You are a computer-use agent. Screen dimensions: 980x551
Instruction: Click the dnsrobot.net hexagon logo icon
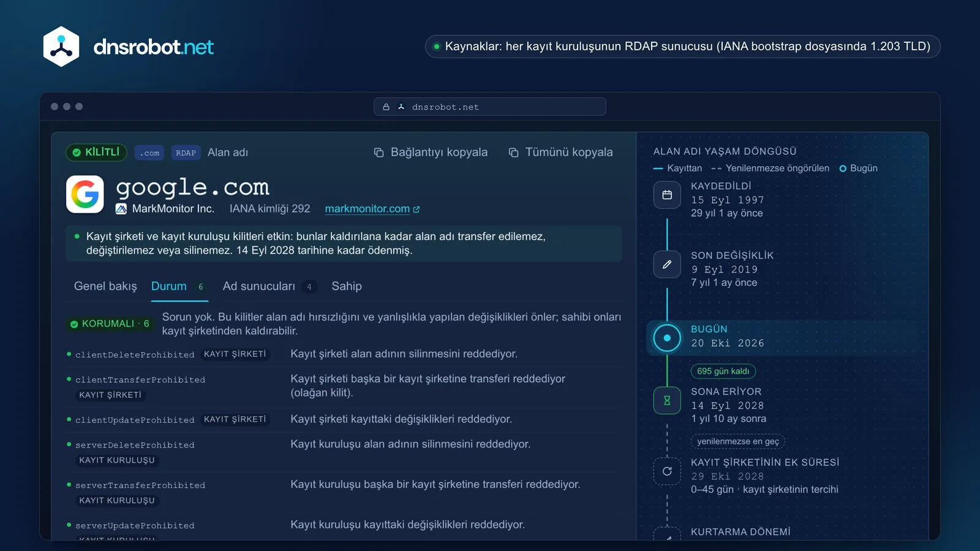tap(61, 47)
